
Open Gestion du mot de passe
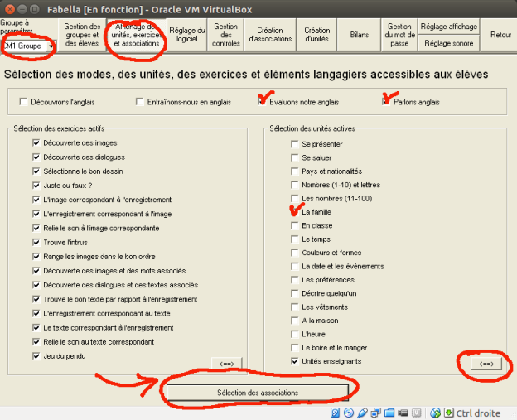click(399, 35)
